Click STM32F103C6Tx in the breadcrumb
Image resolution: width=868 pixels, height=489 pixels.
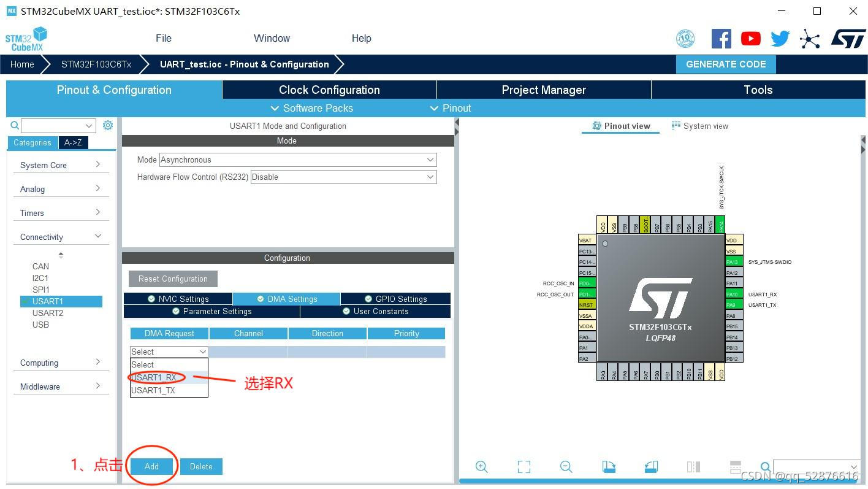pos(96,64)
